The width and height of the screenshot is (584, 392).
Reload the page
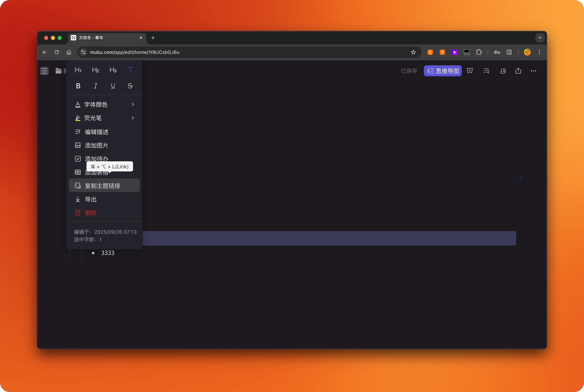(57, 52)
